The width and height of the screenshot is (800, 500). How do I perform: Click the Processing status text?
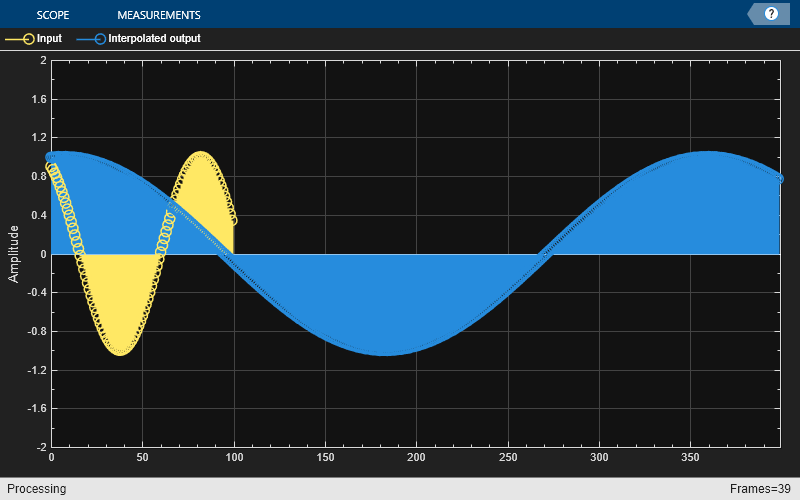coord(37,489)
